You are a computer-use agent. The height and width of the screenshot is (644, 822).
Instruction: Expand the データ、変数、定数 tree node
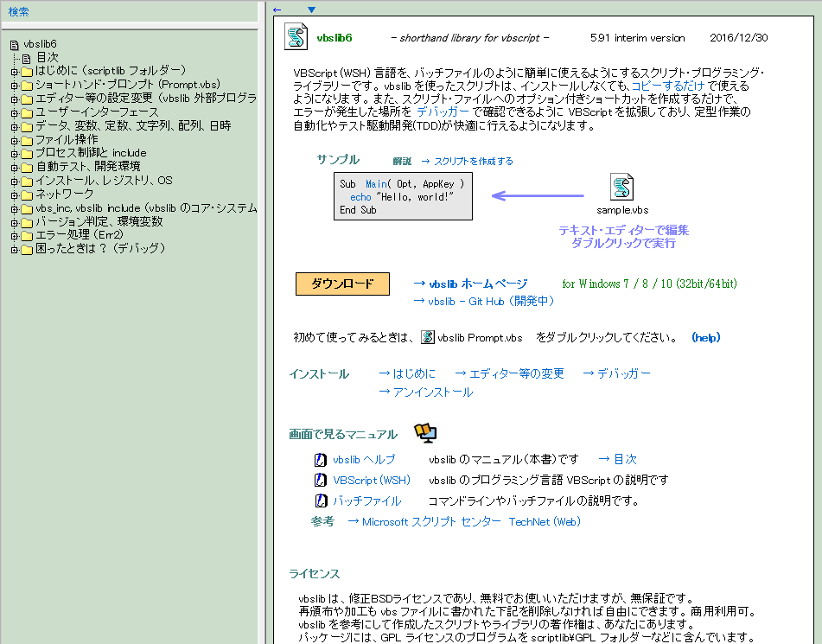pos(14,127)
